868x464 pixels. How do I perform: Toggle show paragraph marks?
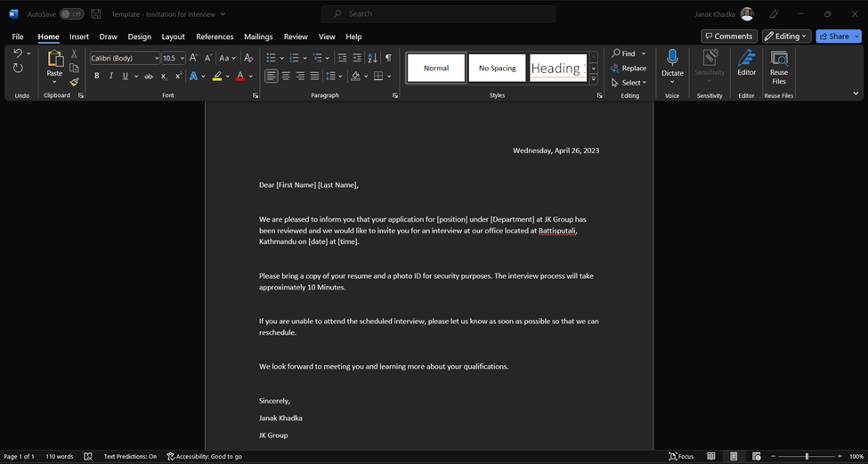point(388,58)
